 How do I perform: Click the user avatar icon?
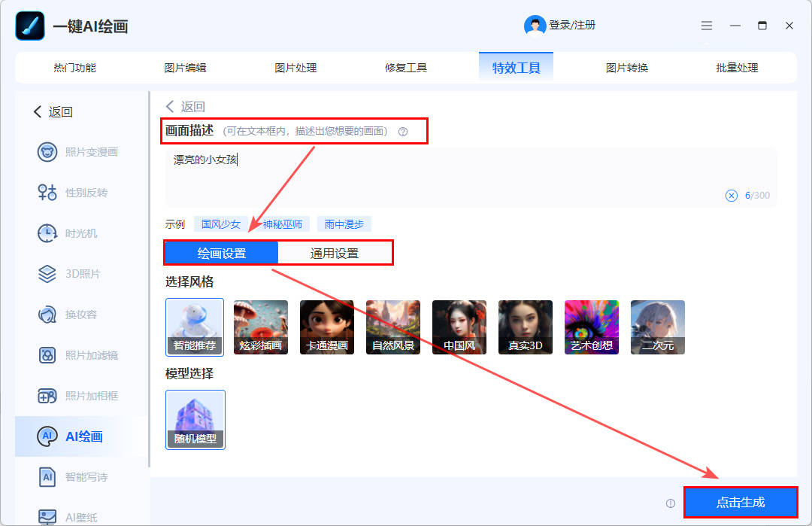coord(535,26)
